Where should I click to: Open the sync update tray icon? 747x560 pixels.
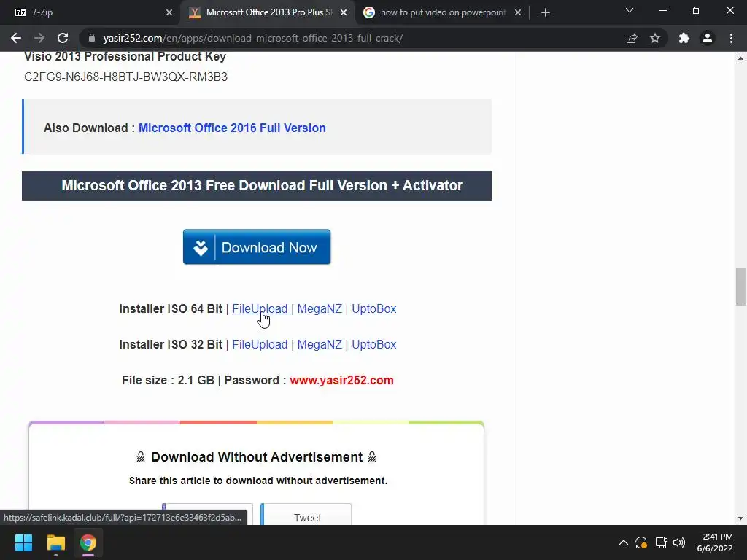pos(641,542)
